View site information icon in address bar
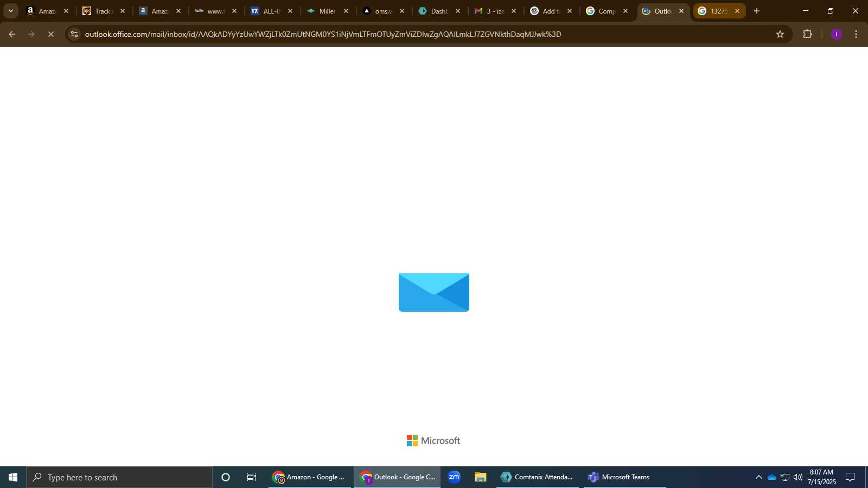Screen dimensions: 868x488 coord(75,34)
